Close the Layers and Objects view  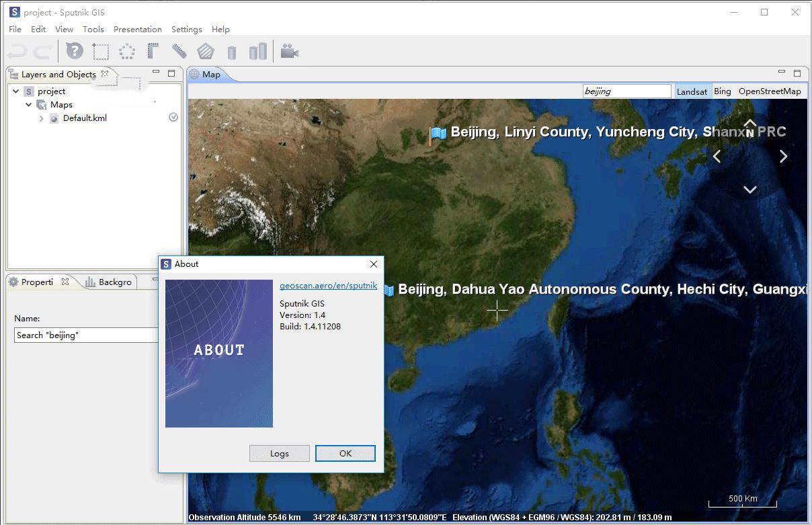[105, 74]
